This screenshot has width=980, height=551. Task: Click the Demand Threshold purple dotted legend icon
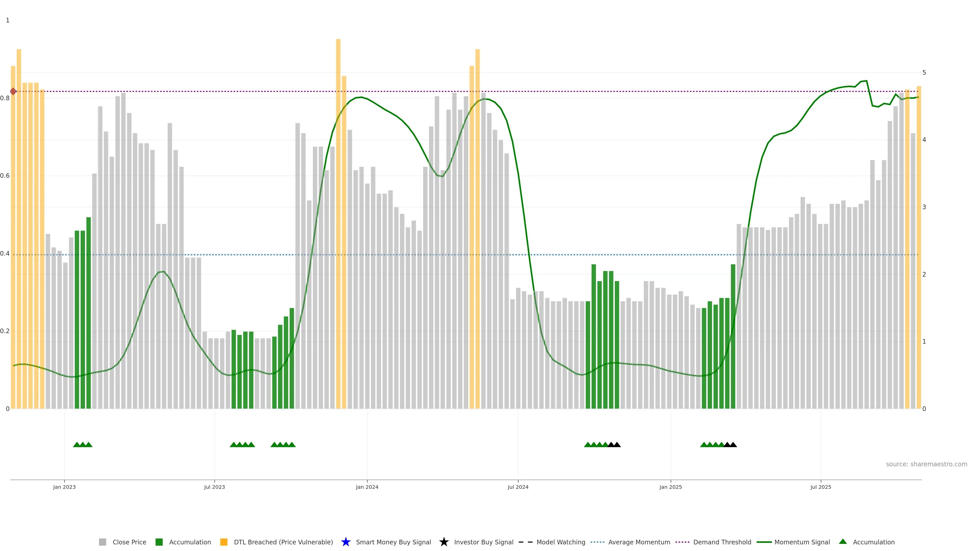(x=682, y=542)
